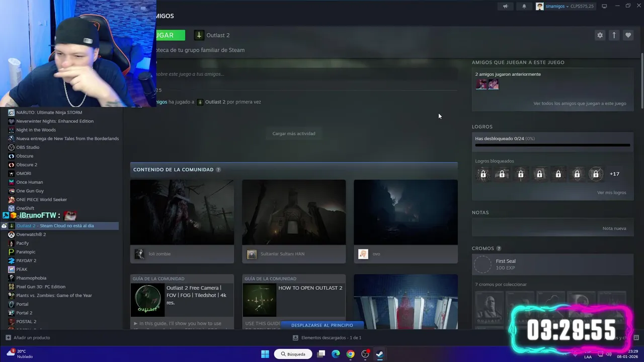
Task: Open the HOW TO OPEN OUTLAST 2 guide
Action: click(294, 302)
